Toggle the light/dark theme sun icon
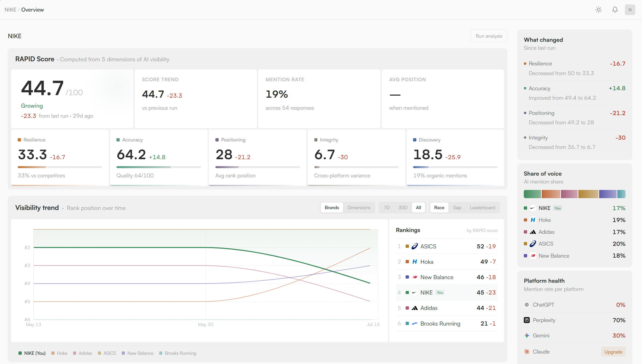Image resolution: width=642 pixels, height=364 pixels. coord(598,10)
